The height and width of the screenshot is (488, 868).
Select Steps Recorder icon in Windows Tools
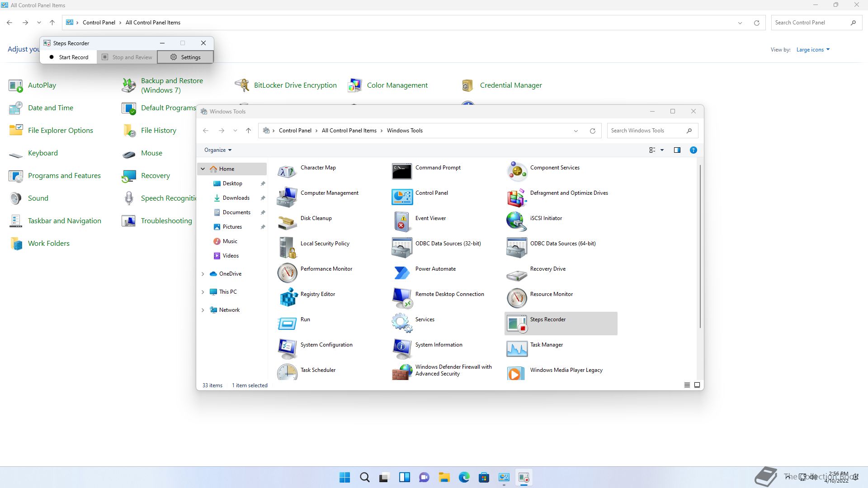pyautogui.click(x=517, y=324)
